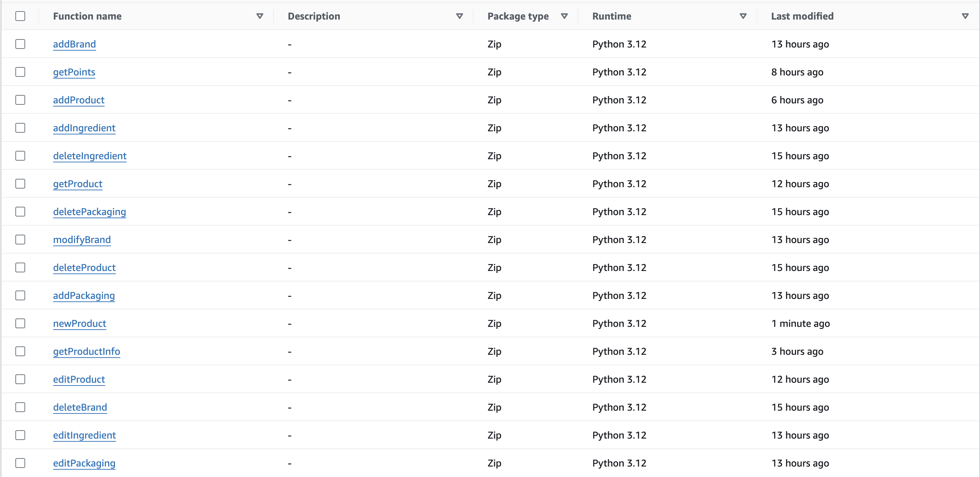980x477 pixels.
Task: Check the editPackaging row checkbox
Action: [20, 463]
